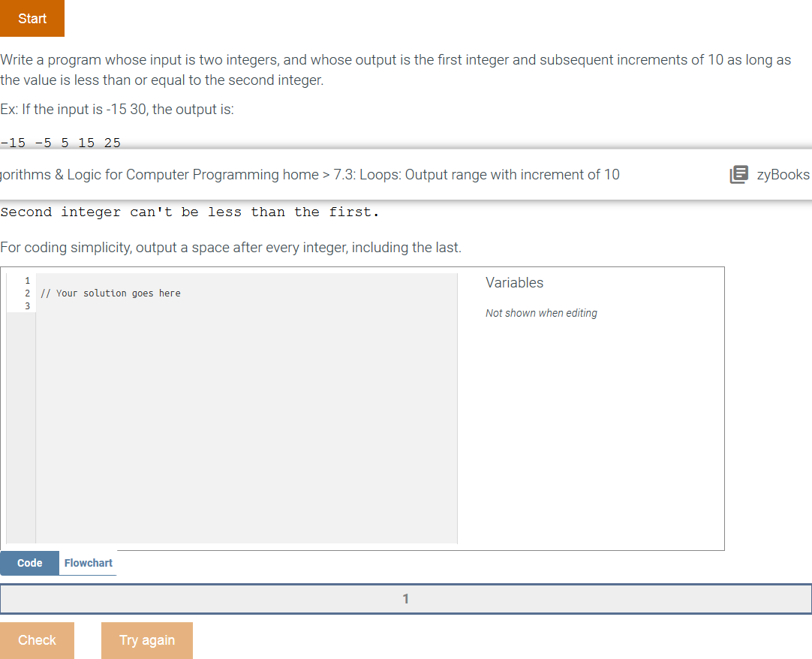This screenshot has height=659, width=812.
Task: Select line number 1 in the gutter
Action: point(27,280)
